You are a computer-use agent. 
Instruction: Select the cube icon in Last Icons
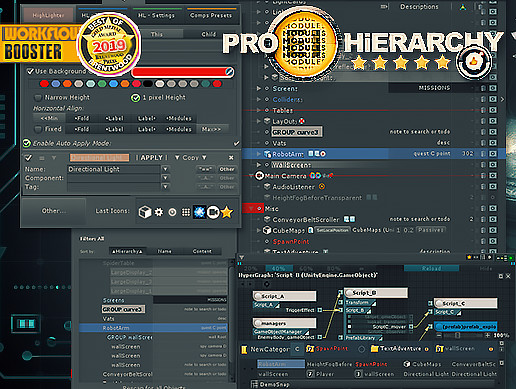145,212
